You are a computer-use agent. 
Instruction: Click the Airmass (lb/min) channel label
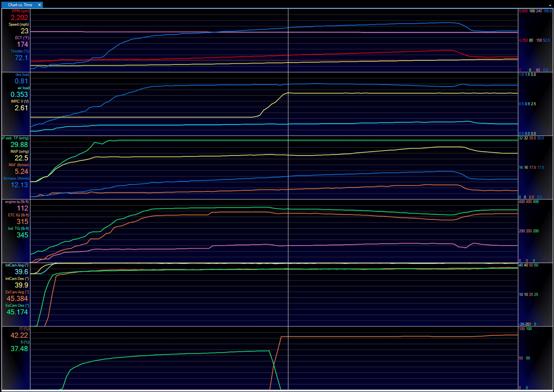coord(16,179)
